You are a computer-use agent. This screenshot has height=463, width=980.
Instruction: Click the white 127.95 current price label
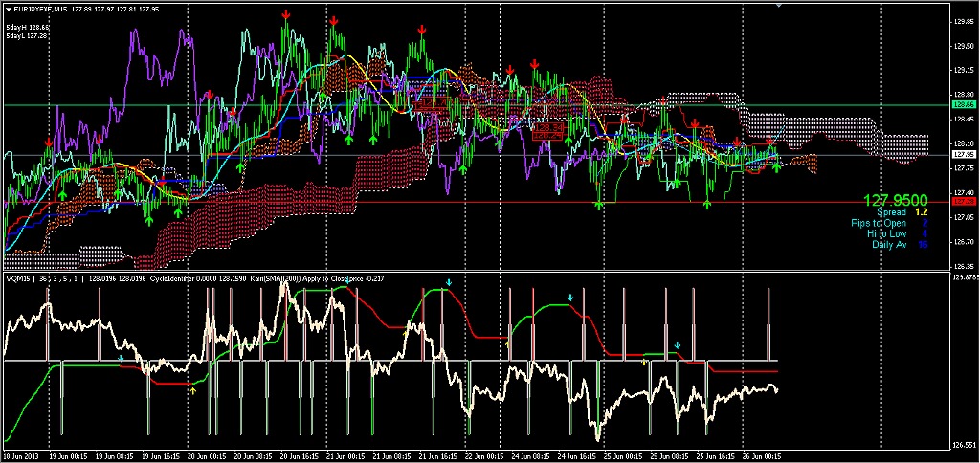[963, 154]
